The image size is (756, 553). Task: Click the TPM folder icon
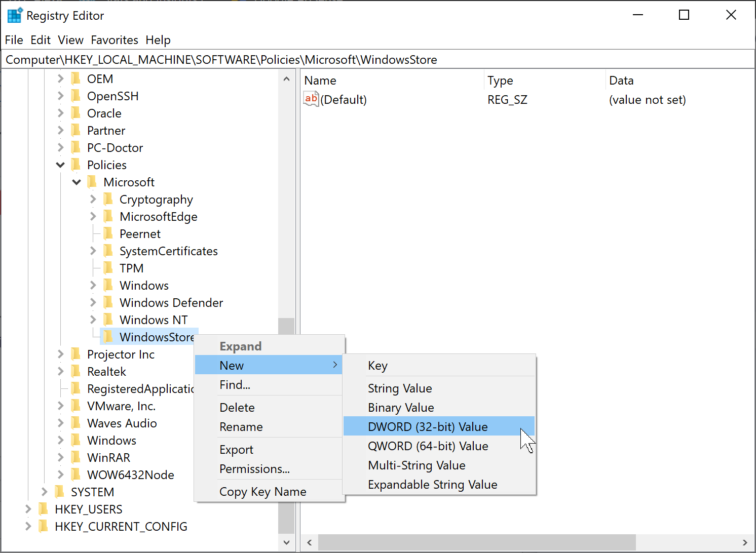[x=108, y=268]
